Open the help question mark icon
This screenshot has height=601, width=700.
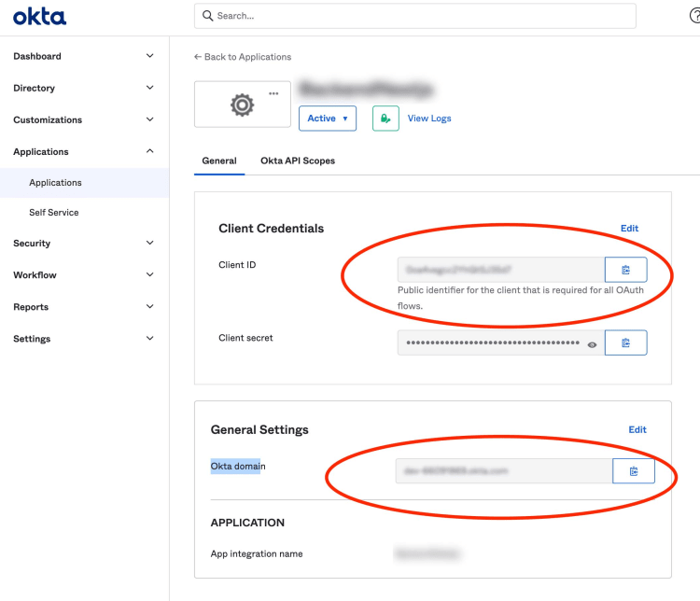[694, 16]
